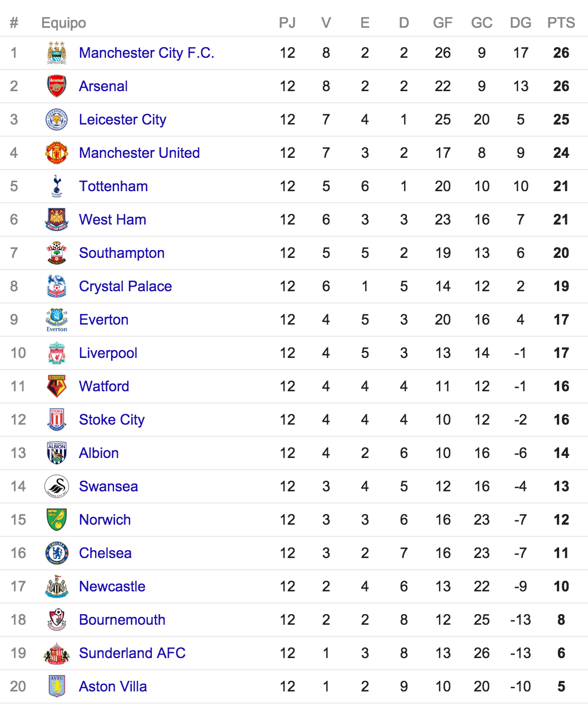The width and height of the screenshot is (588, 707).
Task: Click the Swansea swan logo
Action: pyautogui.click(x=57, y=486)
